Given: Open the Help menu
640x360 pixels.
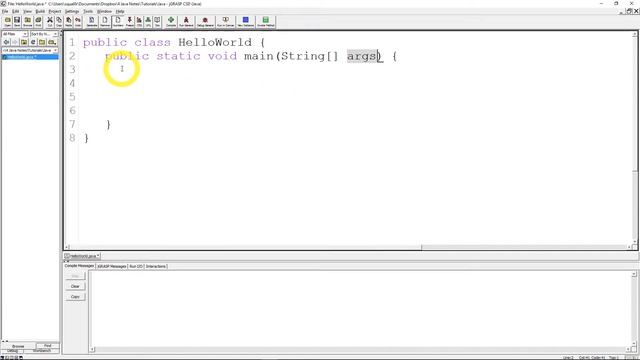Looking at the screenshot, I should (120, 11).
